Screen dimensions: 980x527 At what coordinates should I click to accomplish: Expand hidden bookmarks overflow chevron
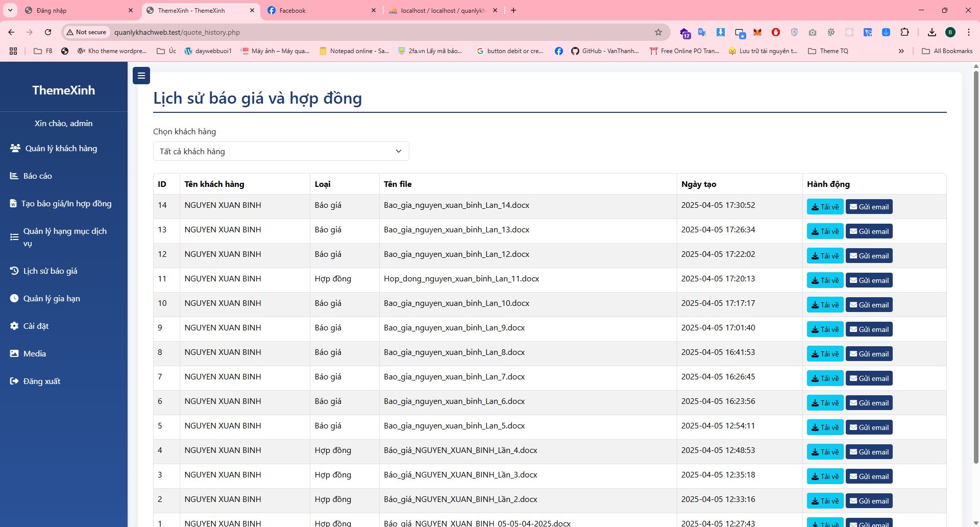(x=901, y=51)
